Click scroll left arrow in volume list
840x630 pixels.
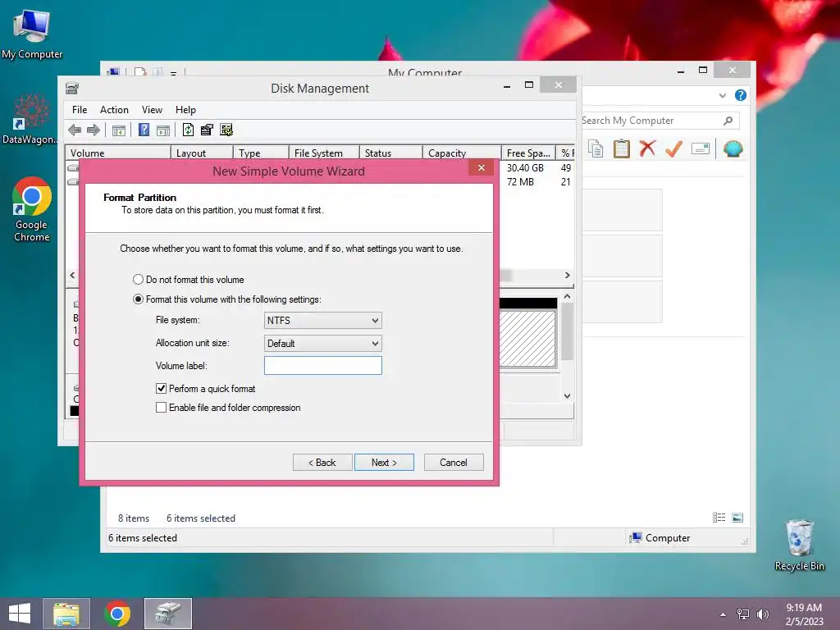(73, 276)
